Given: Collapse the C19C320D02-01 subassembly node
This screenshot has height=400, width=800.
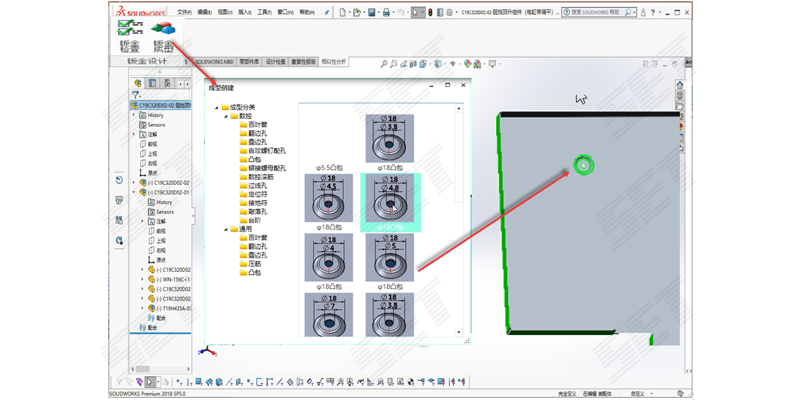Looking at the screenshot, I should (x=134, y=192).
